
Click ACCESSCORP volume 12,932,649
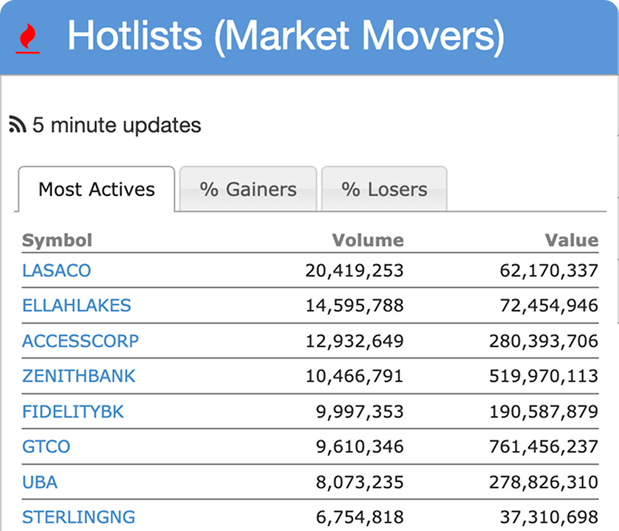(355, 341)
